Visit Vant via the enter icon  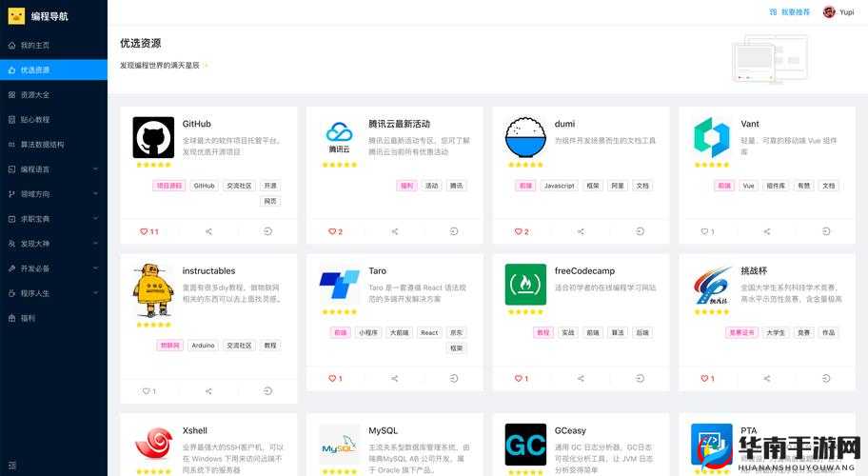tap(826, 231)
